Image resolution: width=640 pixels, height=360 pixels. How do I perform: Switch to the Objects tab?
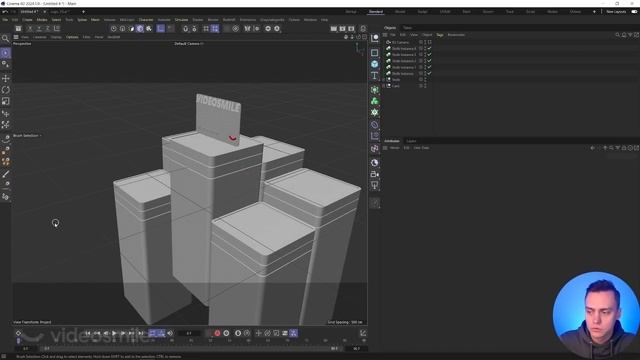coord(390,28)
